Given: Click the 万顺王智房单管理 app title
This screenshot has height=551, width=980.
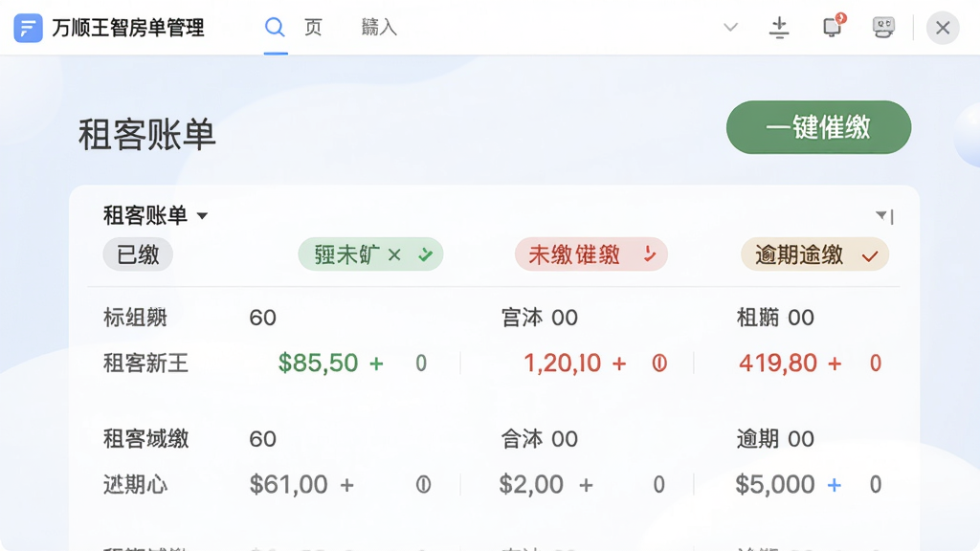Looking at the screenshot, I should click(x=128, y=28).
